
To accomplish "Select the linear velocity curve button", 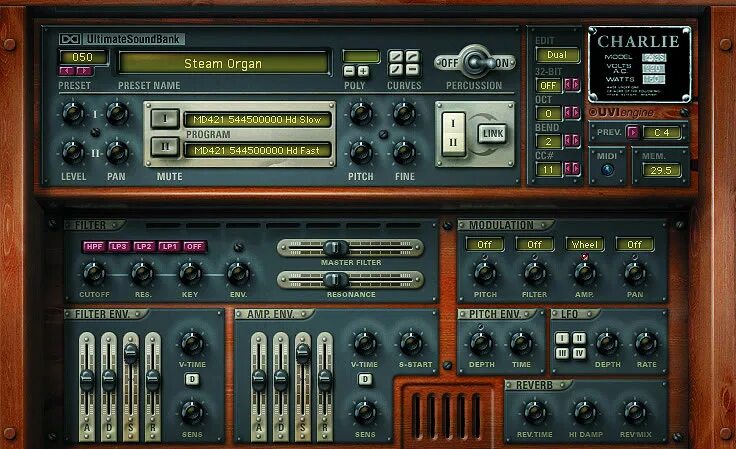I will (x=395, y=57).
